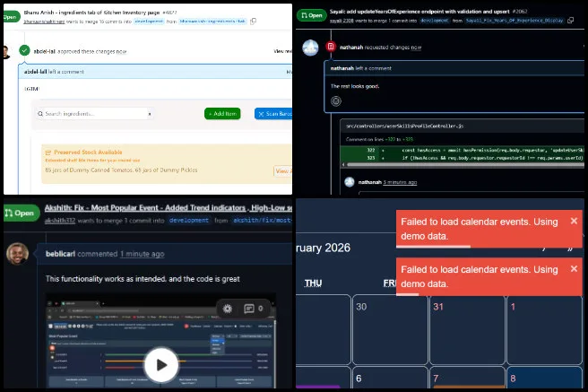This screenshot has height=392, width=588.
Task: Dismiss the upper 'Failed to load calendar events' toast
Action: [x=574, y=221]
